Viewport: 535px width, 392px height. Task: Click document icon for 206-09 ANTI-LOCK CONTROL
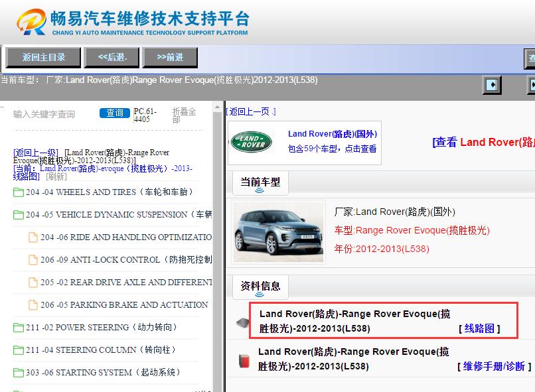point(33,260)
